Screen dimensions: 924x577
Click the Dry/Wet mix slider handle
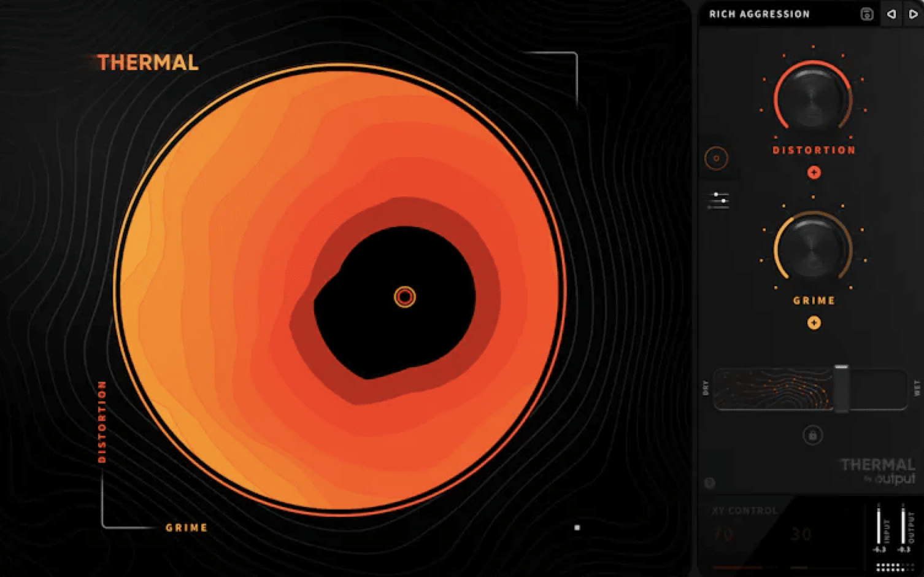click(841, 389)
